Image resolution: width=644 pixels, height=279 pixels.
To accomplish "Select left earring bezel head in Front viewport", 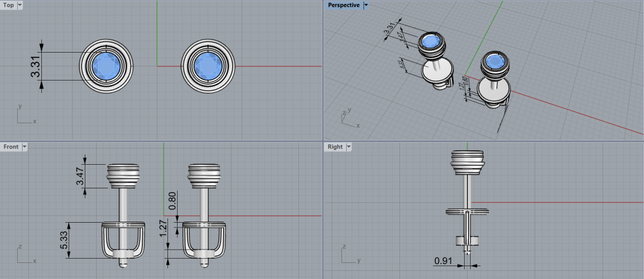I will click(x=124, y=175).
